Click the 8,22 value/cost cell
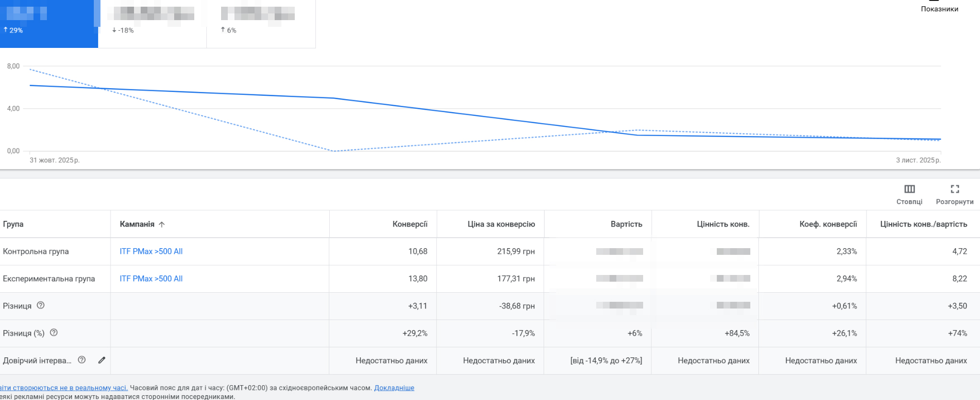 (960, 279)
